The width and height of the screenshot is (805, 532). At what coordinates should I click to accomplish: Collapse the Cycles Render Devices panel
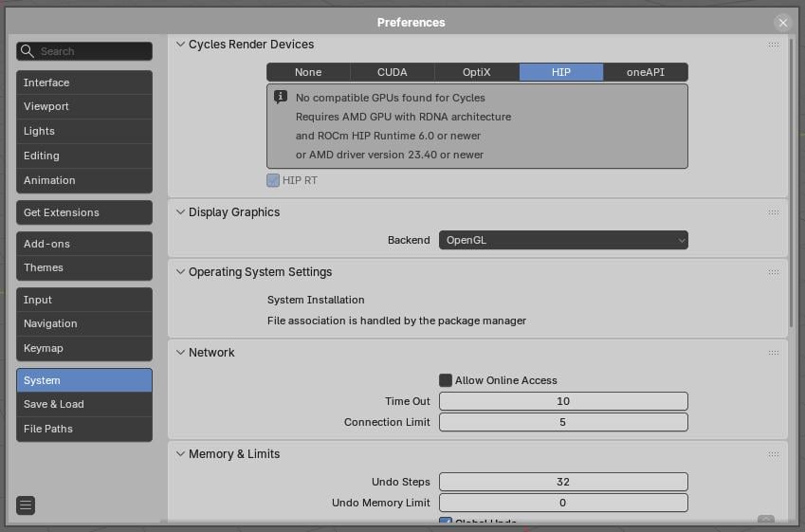181,45
